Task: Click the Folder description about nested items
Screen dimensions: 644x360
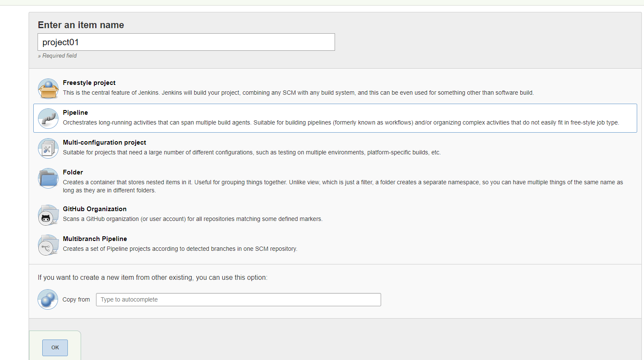Action: [x=343, y=186]
